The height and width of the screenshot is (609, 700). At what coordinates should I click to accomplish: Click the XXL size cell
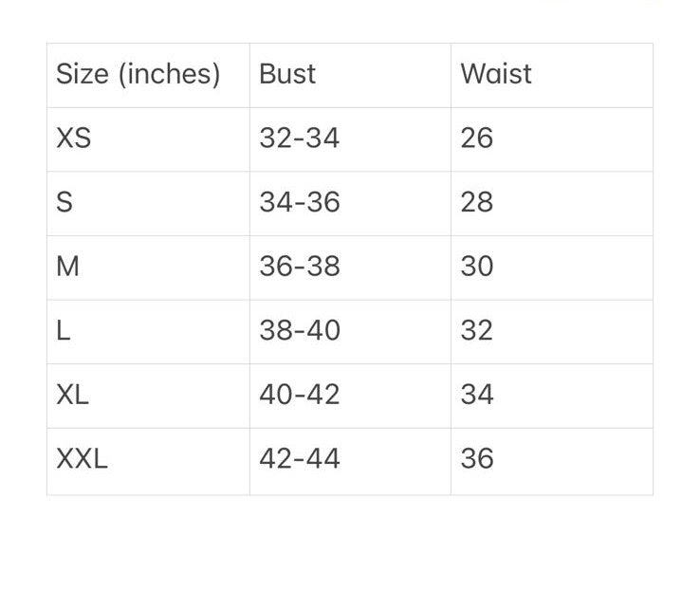[x=82, y=459]
